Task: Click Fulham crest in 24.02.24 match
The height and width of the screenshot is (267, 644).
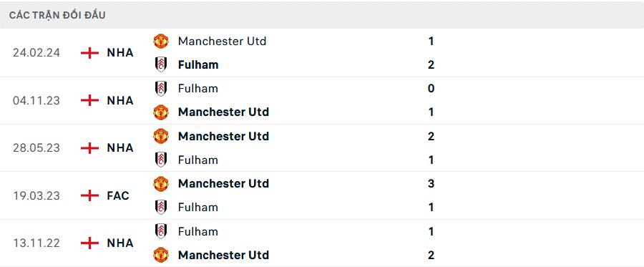Action: tap(161, 65)
